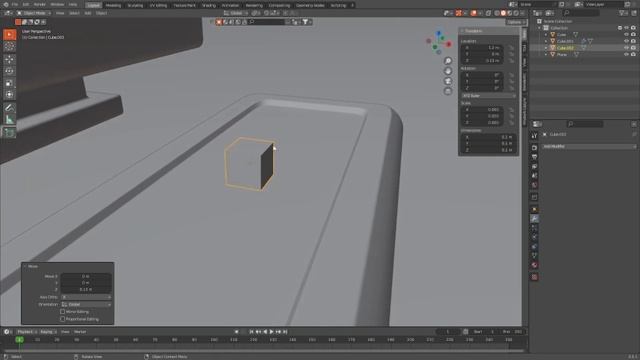Screen dimensions: 640x360
Task: Click the navigation axis gizmo
Action: (439, 42)
